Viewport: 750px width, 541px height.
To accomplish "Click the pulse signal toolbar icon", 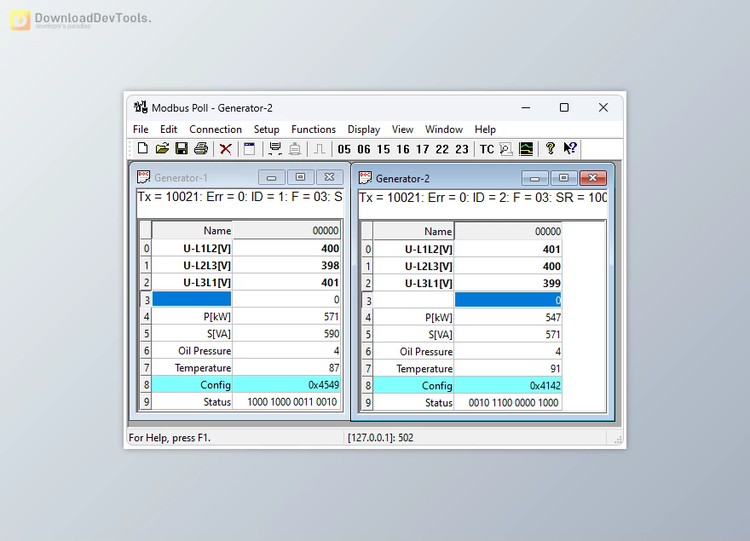I will coord(319,149).
